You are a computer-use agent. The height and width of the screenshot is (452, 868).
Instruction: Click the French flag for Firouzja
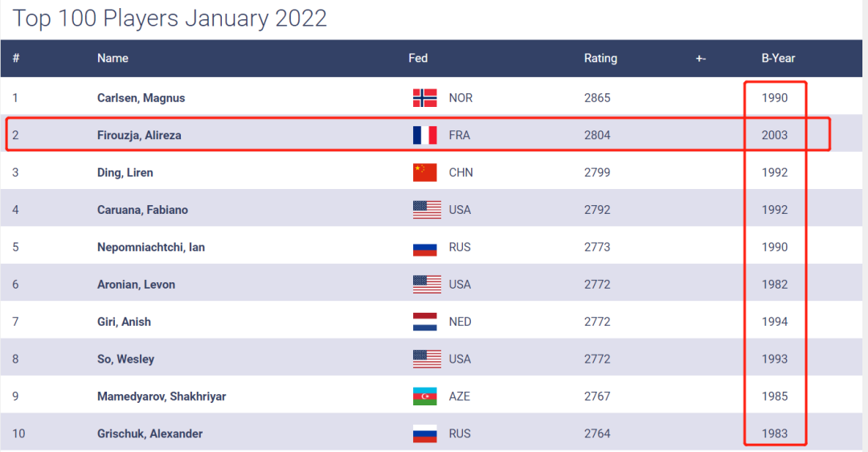coord(424,135)
